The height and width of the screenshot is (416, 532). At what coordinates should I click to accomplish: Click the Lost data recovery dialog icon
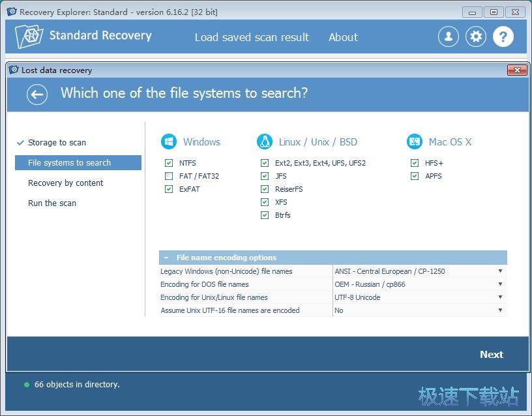(x=14, y=70)
